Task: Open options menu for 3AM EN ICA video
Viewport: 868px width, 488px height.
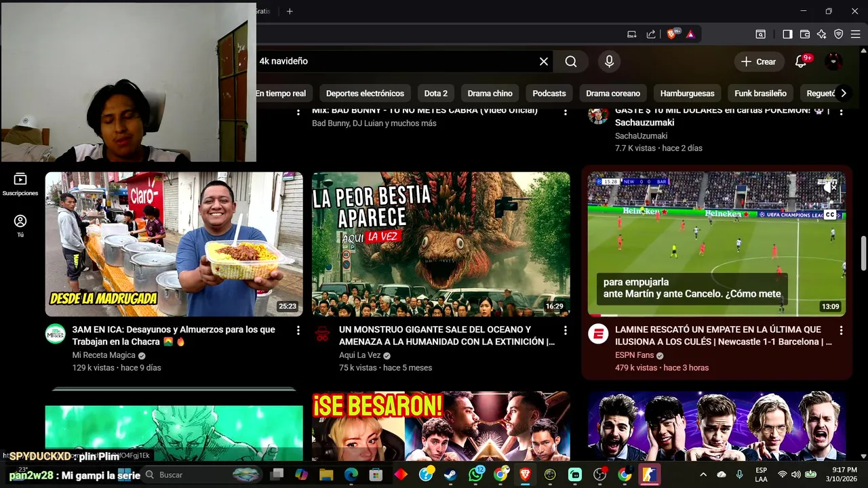Action: (298, 330)
